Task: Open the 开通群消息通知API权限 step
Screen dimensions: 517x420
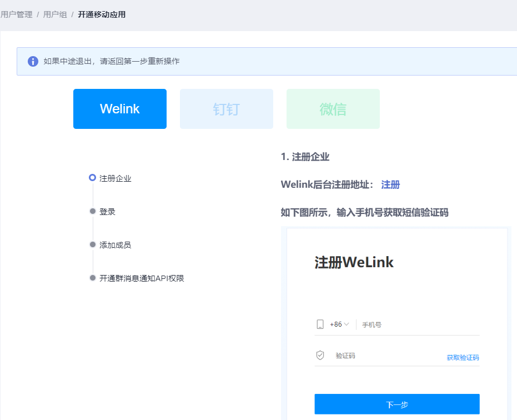Action: (x=142, y=278)
